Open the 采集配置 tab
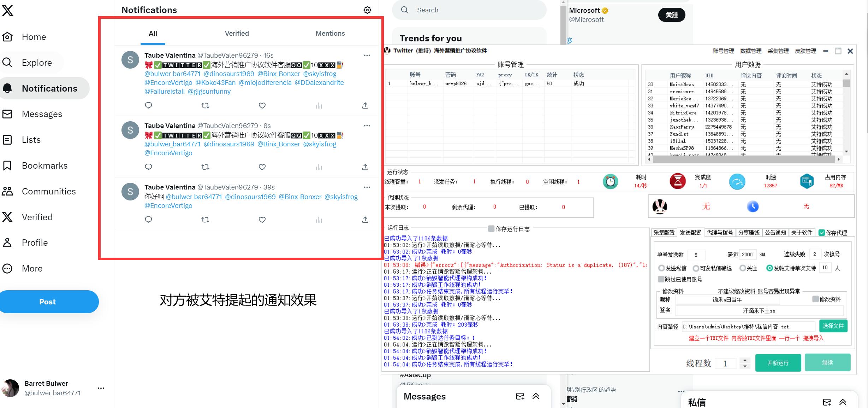Viewport: 868px width, 408px height. point(664,232)
